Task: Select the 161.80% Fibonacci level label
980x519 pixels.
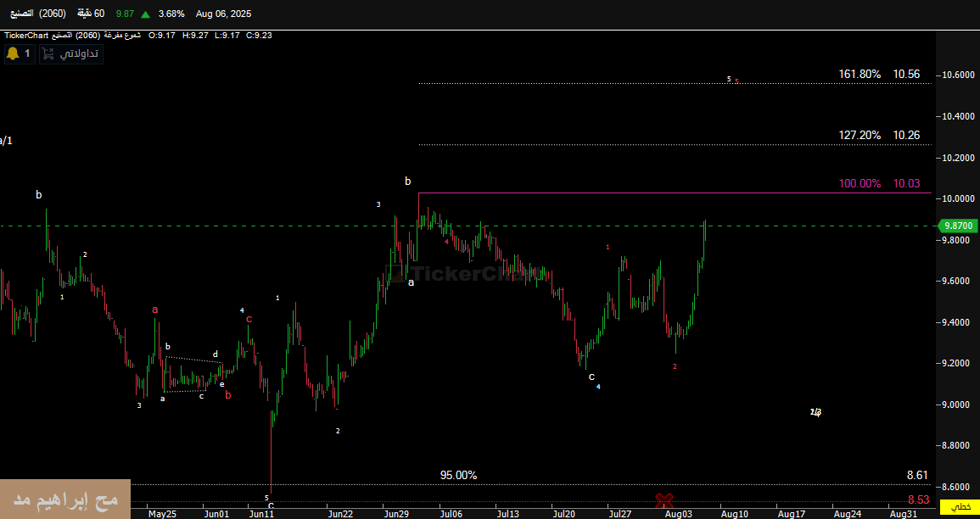Action: (x=860, y=75)
